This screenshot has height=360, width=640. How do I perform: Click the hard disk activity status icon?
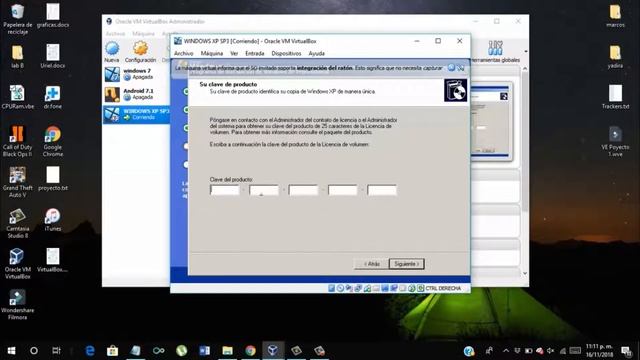pos(331,288)
